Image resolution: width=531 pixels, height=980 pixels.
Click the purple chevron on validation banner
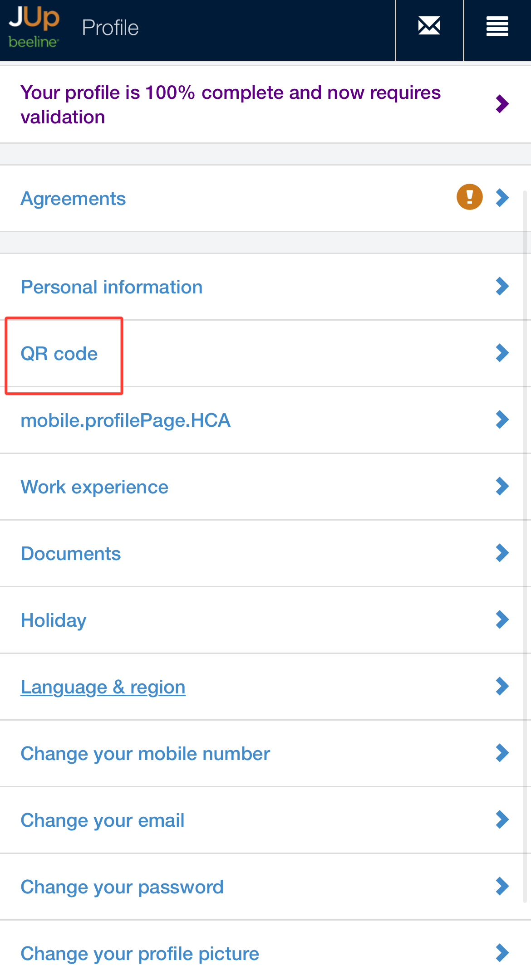[502, 104]
